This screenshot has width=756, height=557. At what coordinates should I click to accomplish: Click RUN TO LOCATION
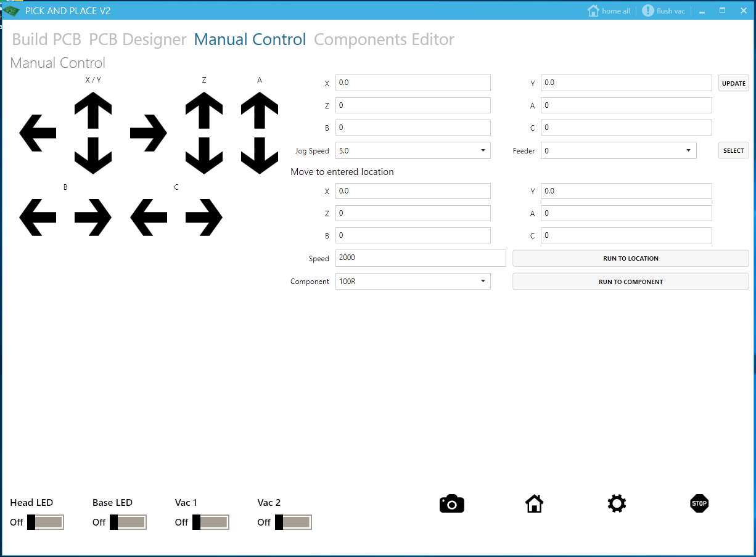click(630, 258)
